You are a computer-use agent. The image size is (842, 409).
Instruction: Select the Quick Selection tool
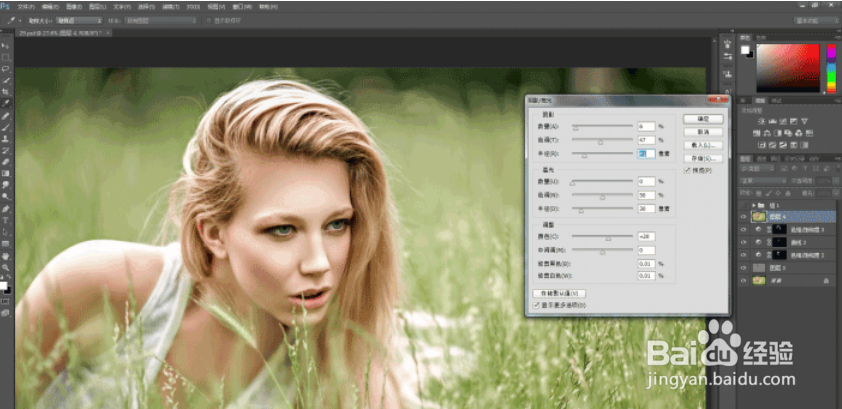click(5, 81)
